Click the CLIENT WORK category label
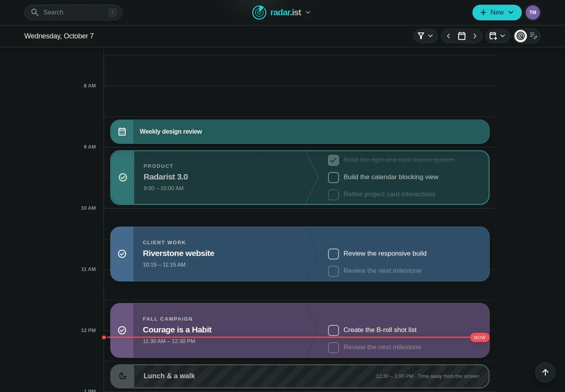565x392 pixels. [x=164, y=243]
